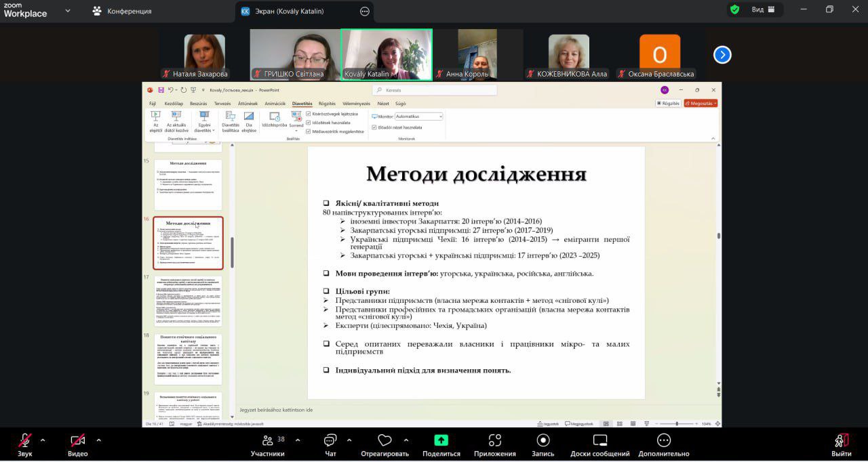The height and width of the screenshot is (462, 868).
Task: Expand video options arrow next to Видео
Action: click(x=99, y=440)
